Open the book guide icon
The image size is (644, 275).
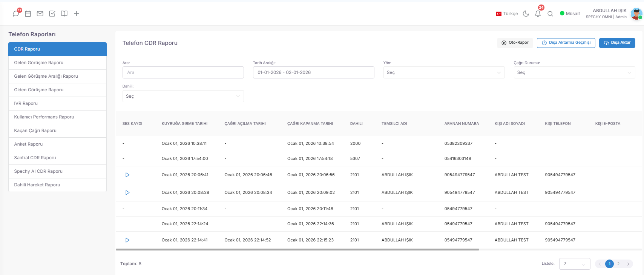64,14
